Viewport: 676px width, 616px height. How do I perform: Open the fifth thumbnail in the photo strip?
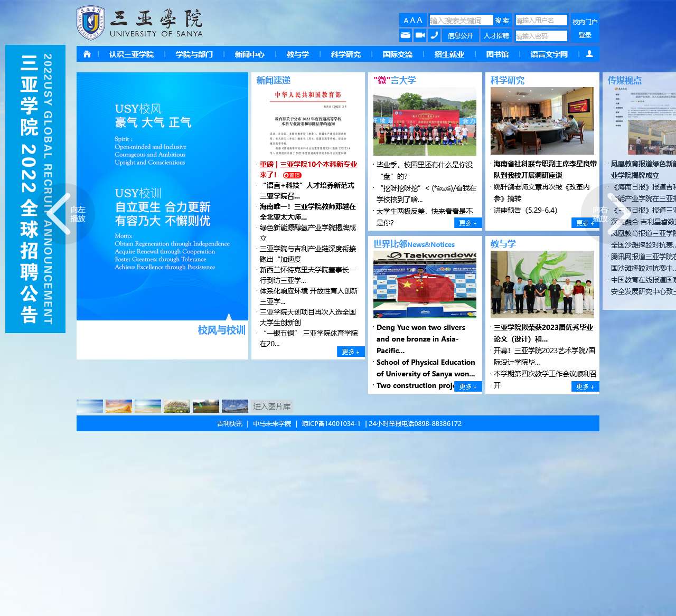[206, 406]
